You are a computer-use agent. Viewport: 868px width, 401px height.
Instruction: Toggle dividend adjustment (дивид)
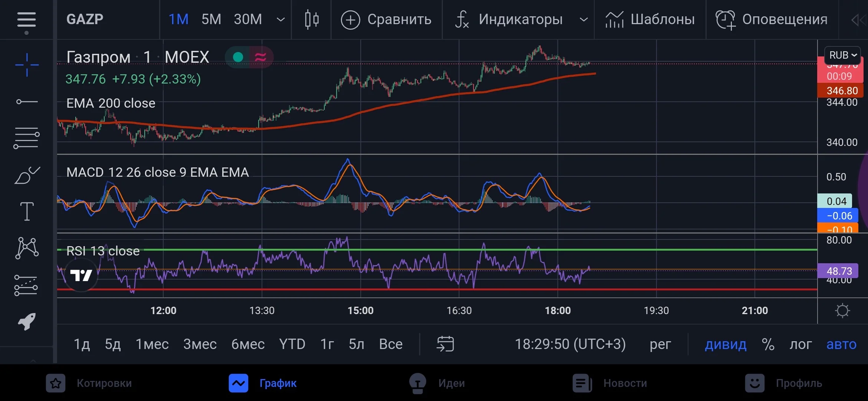click(726, 345)
